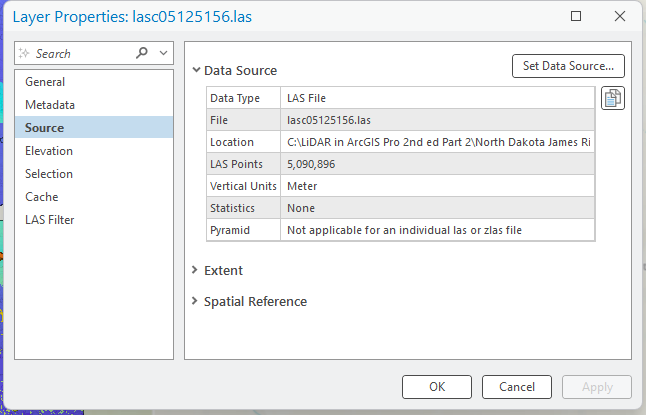Screen dimensions: 646x415
Task: Select the Vertical Units value 'Meter'
Action: coord(438,186)
